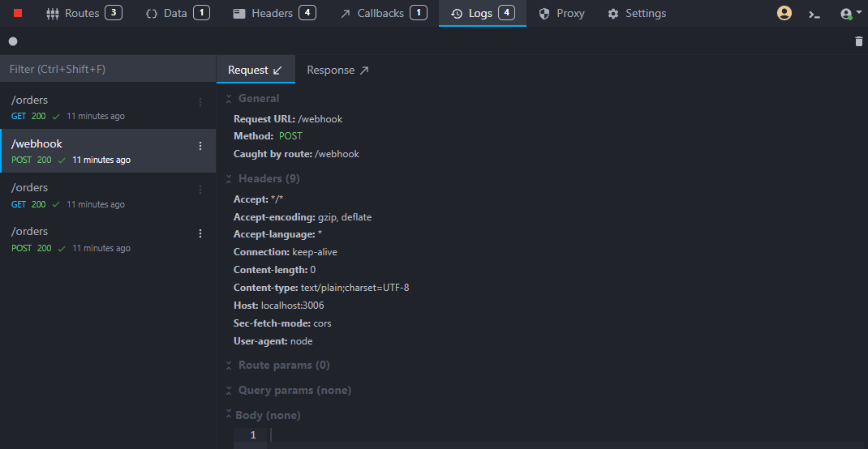The width and height of the screenshot is (868, 449).
Task: Click the logs Filter input field
Action: pos(108,70)
